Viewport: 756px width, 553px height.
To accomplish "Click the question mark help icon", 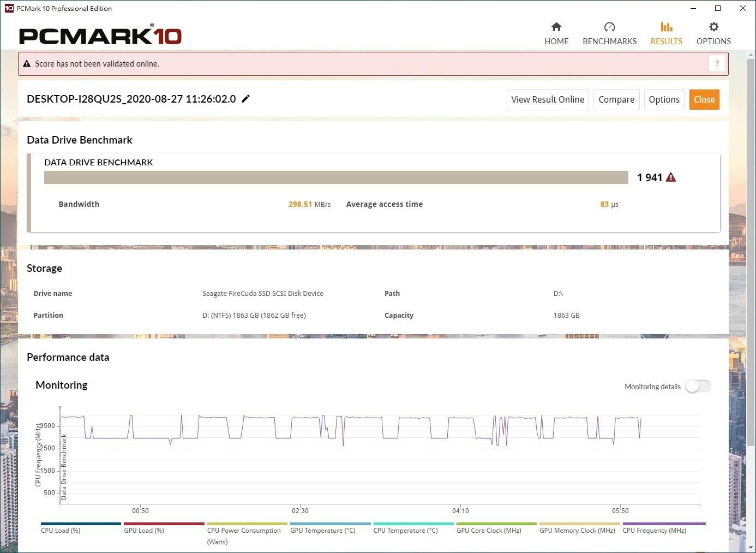I will 717,63.
